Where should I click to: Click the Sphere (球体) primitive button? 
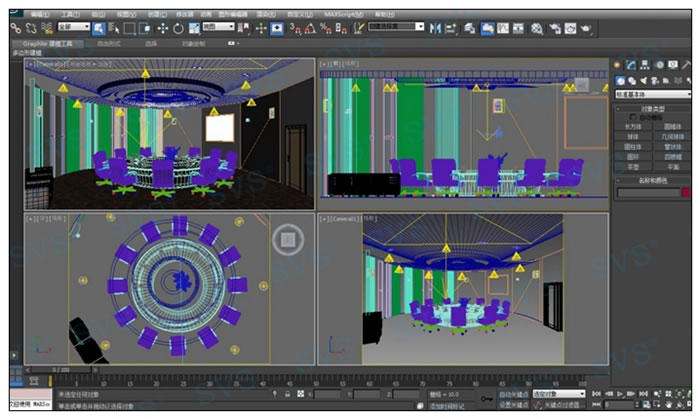coord(633,137)
